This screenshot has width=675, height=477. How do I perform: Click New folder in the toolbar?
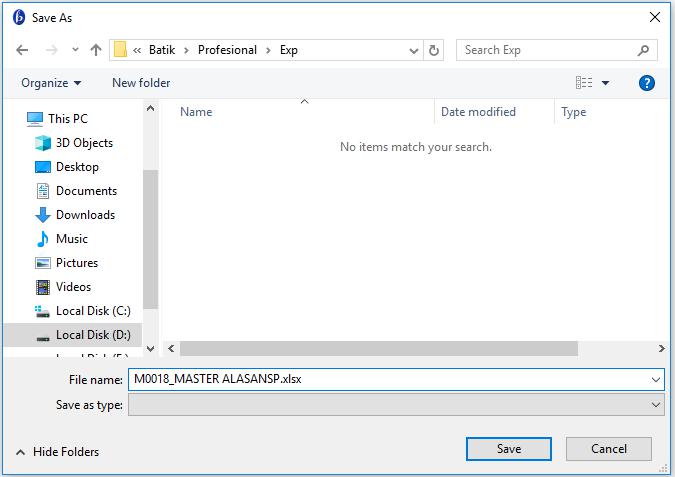[x=141, y=83]
